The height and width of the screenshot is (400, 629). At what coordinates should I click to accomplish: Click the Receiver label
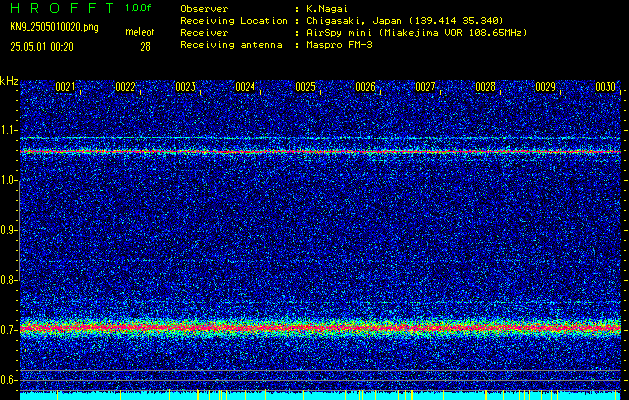(204, 33)
